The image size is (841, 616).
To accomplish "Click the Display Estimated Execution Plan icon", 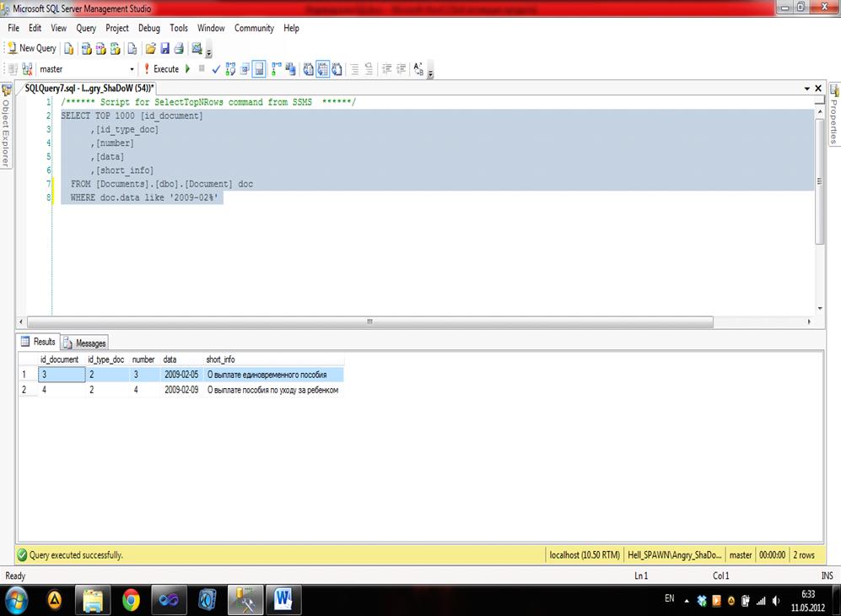I will click(x=230, y=69).
